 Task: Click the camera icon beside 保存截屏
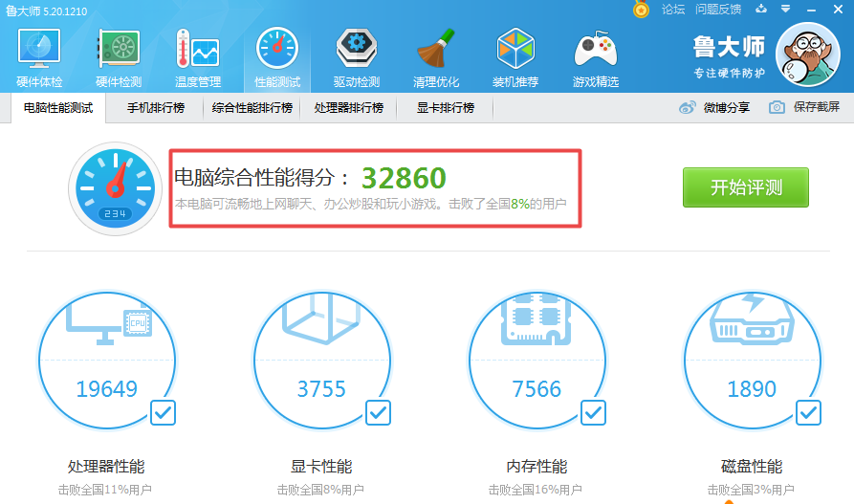pyautogui.click(x=777, y=107)
